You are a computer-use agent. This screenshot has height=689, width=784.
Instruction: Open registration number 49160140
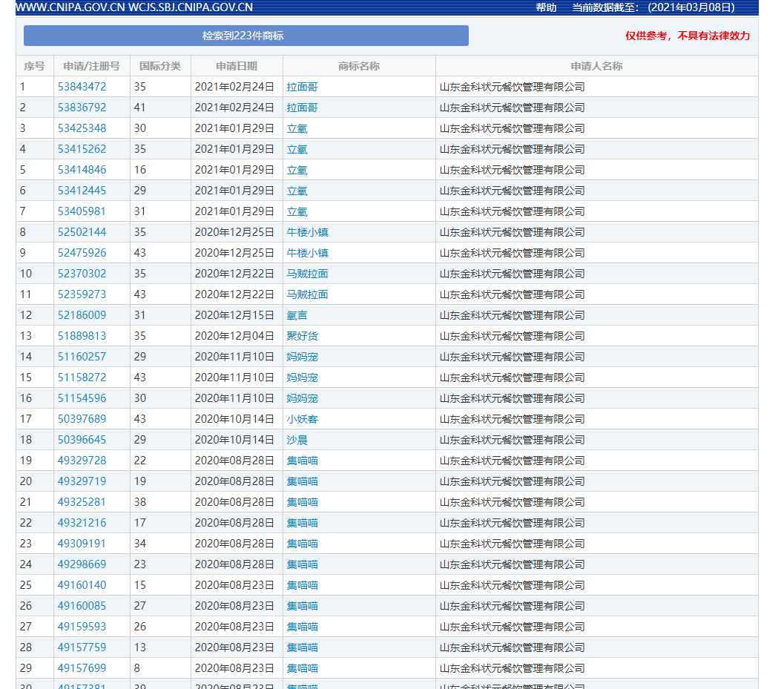tap(82, 585)
